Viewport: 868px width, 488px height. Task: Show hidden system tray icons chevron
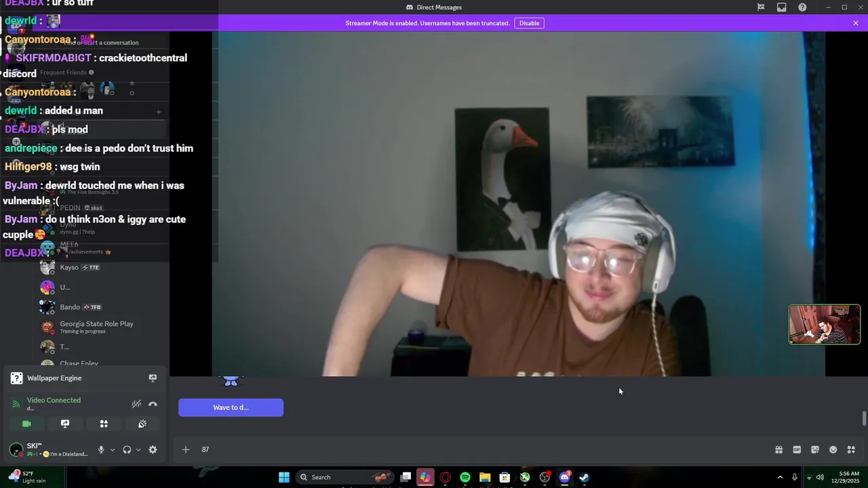pos(780,477)
